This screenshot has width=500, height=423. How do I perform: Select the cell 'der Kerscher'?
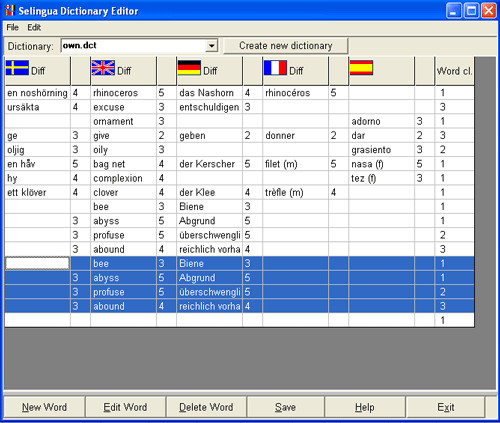[209, 164]
